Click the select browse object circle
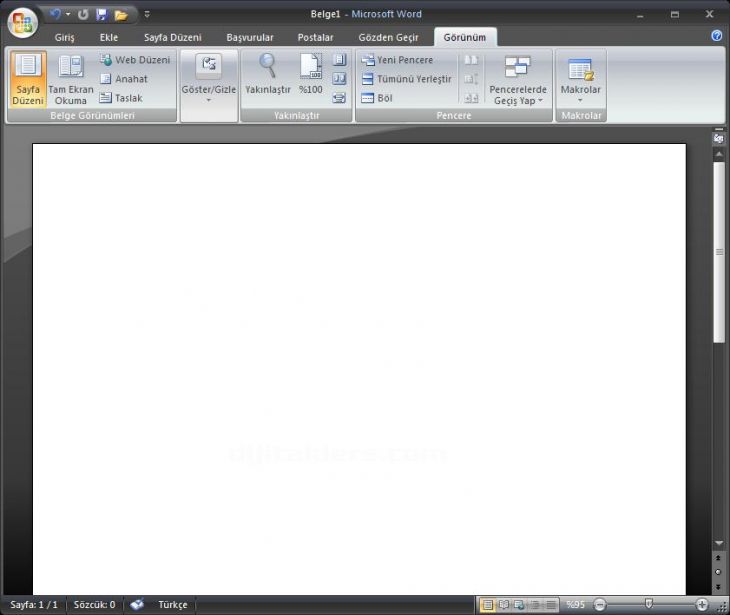 [718, 572]
